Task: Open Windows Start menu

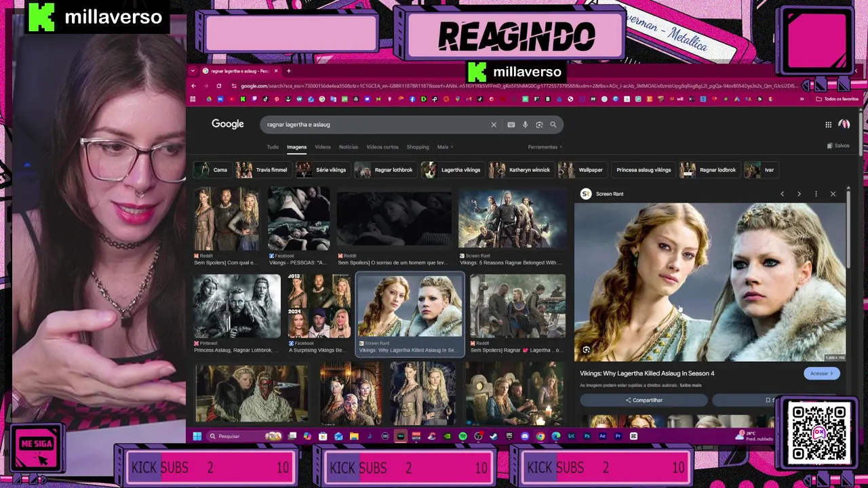Action: coord(197,436)
